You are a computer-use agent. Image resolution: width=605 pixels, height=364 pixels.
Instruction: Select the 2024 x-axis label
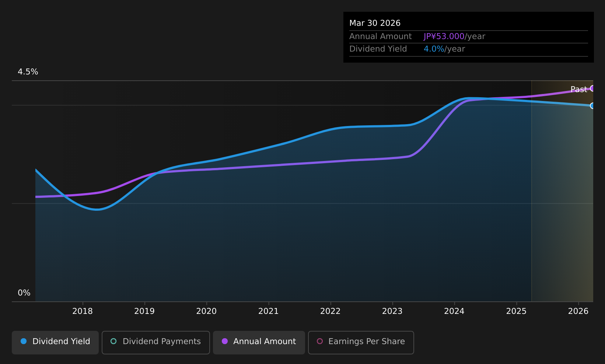tap(454, 311)
